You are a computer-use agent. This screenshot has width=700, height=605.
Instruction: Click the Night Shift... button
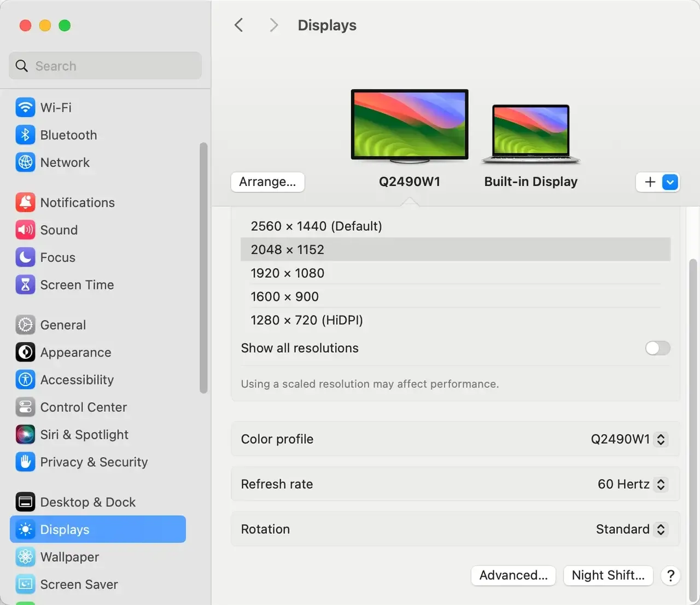608,575
